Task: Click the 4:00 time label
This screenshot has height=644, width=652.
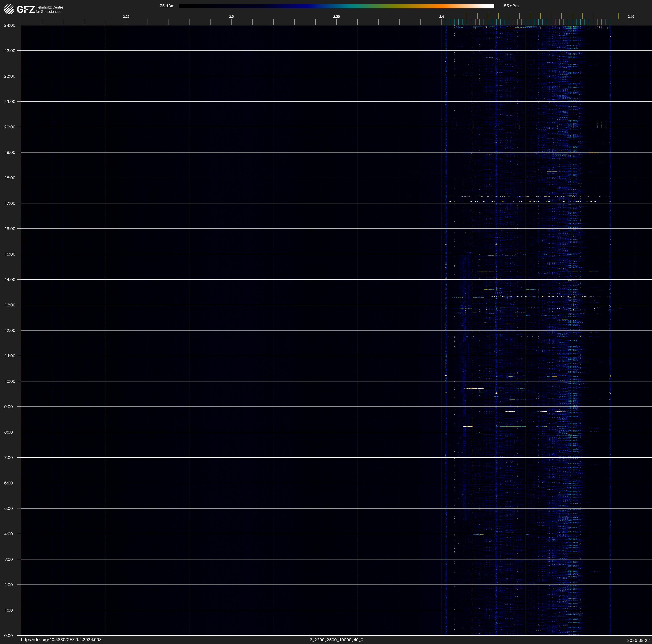Action: point(9,534)
